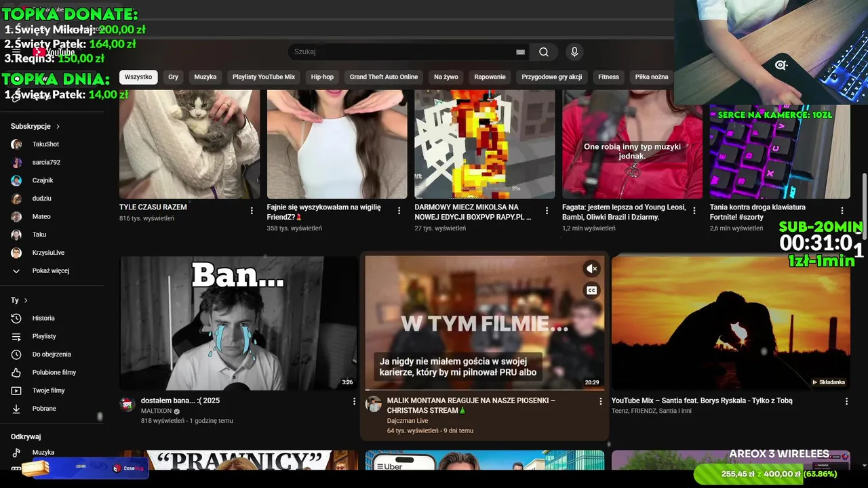This screenshot has height=488, width=868.
Task: Open options menu for Fagata short
Action: (694, 211)
